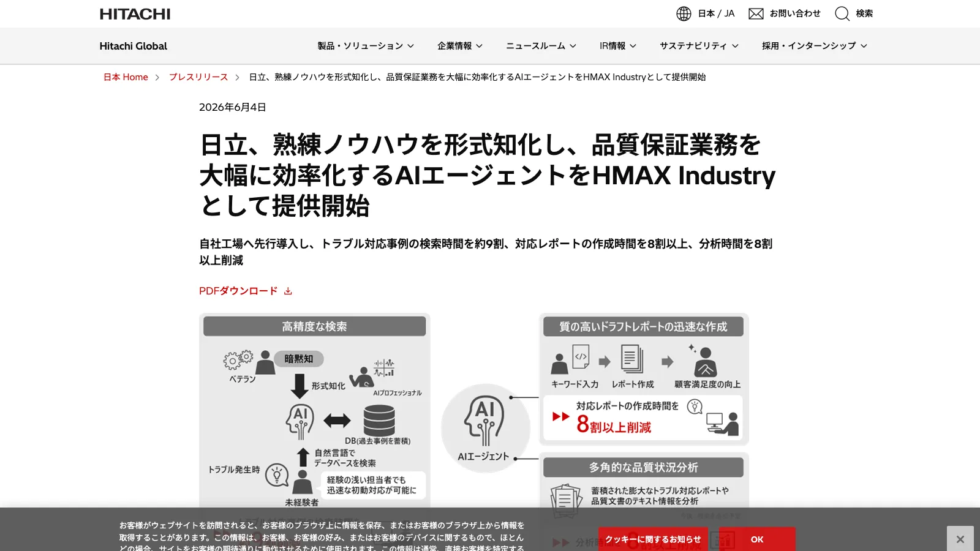Open the 企業情報 menu
The image size is (980, 551).
(454, 46)
